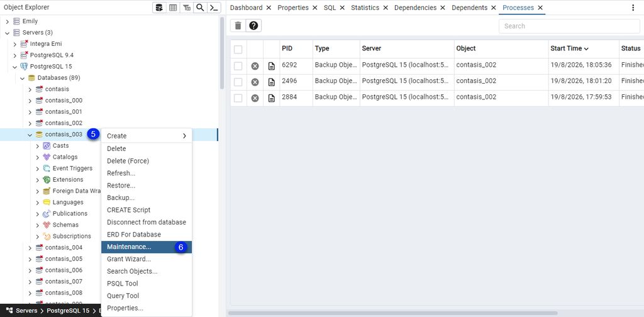The width and height of the screenshot is (644, 317).
Task: Check the select-all checkbox in table header
Action: coord(238,50)
